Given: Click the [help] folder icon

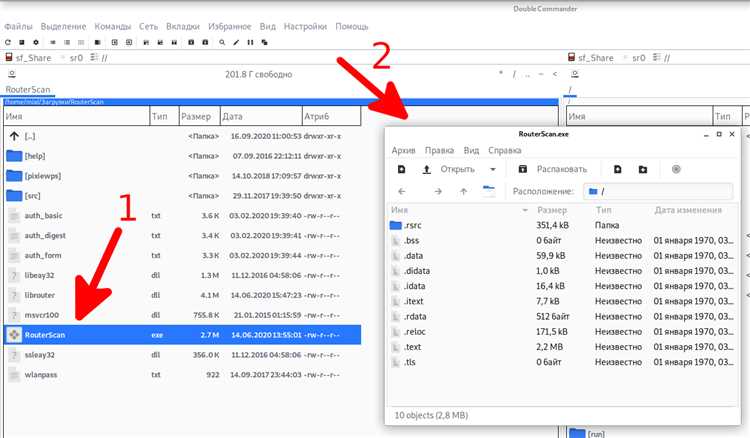Looking at the screenshot, I should tap(14, 156).
